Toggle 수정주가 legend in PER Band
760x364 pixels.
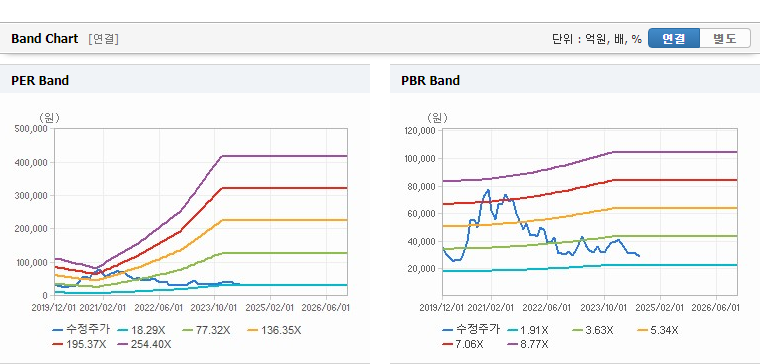(x=81, y=330)
